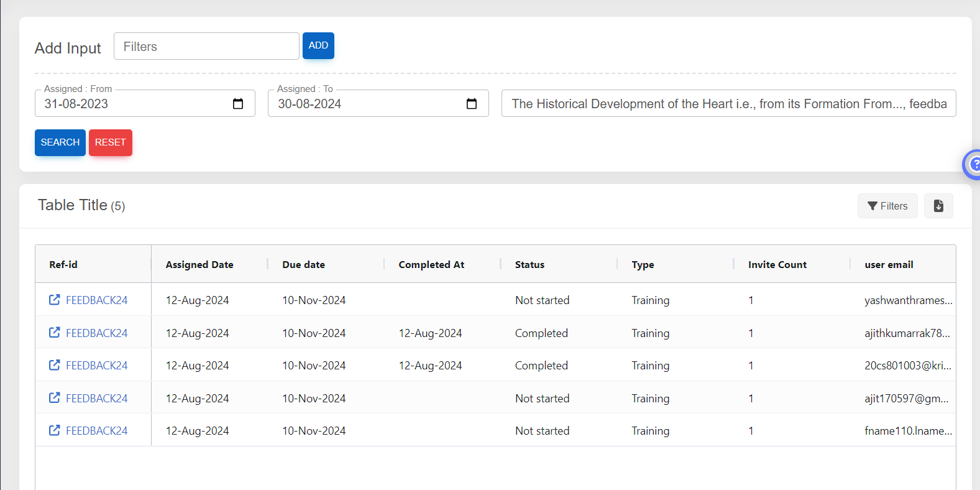Click Completed At '12-Aug-2024' in ajithkumarrak78 row
The height and width of the screenshot is (490, 980).
point(430,333)
